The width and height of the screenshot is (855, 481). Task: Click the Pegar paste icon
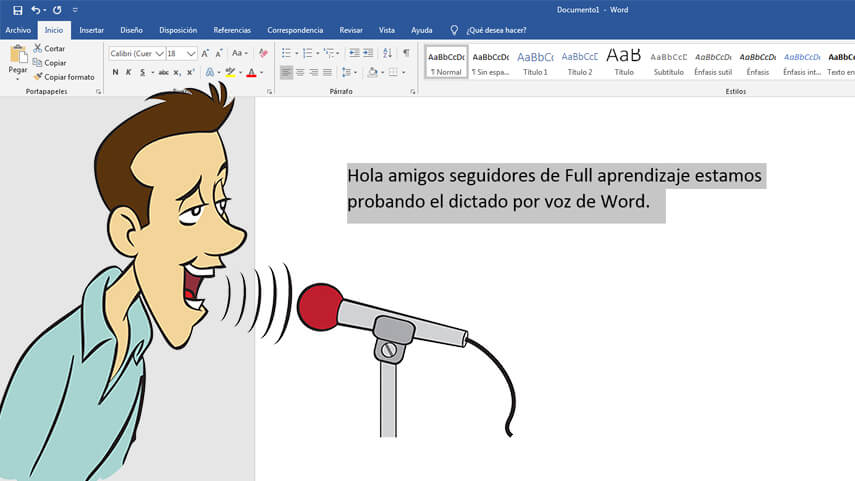[18, 55]
